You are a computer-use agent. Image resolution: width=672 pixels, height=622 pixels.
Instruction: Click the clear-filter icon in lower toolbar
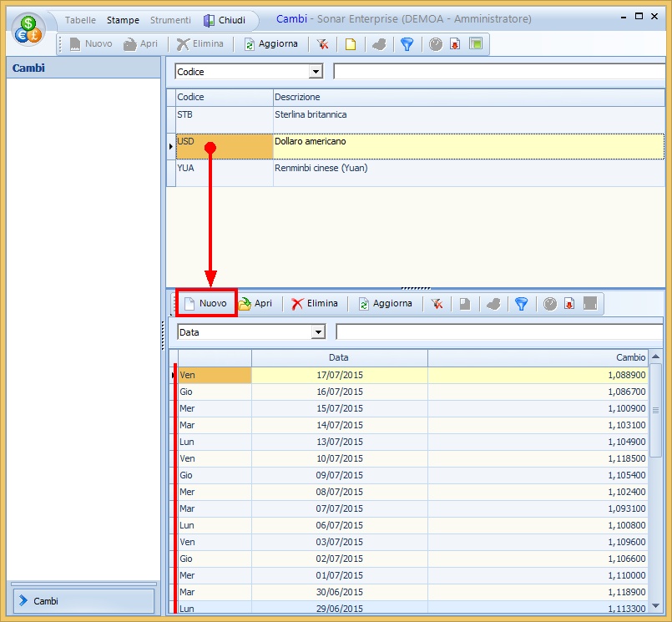point(437,304)
